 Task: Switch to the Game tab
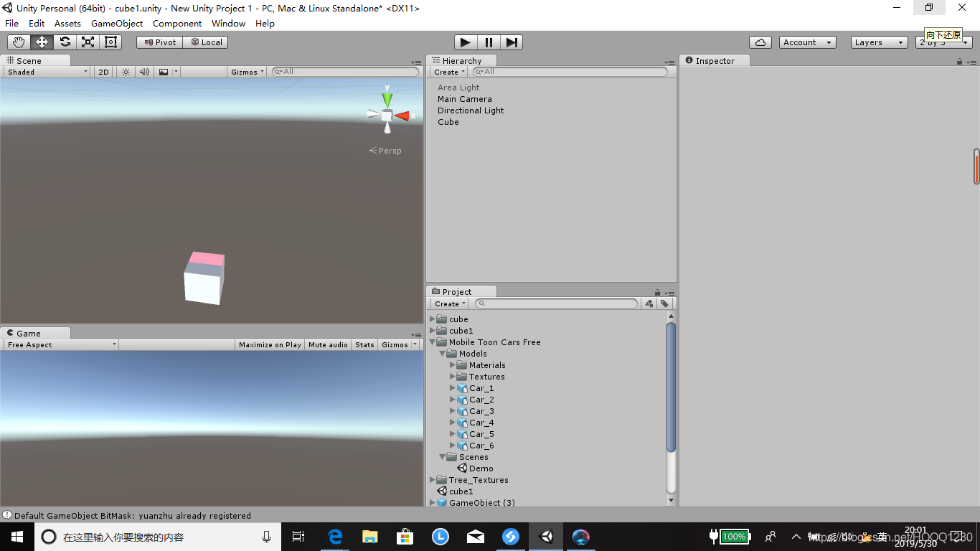point(35,333)
